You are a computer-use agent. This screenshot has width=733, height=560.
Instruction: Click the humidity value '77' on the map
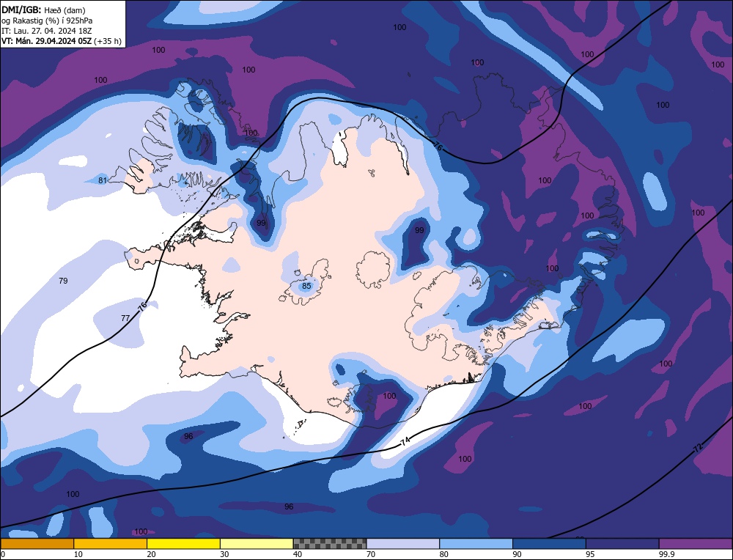pyautogui.click(x=125, y=318)
